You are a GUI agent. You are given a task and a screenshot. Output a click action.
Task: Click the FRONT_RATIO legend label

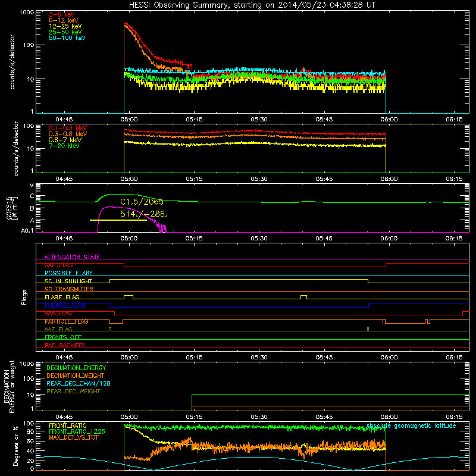[68, 425]
